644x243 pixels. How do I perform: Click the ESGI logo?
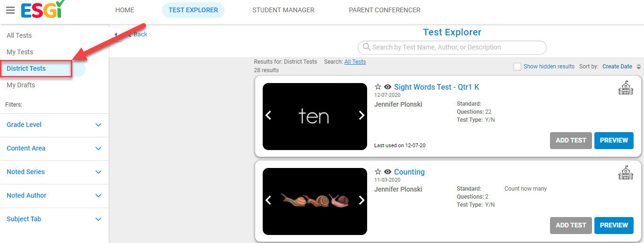pyautogui.click(x=43, y=9)
